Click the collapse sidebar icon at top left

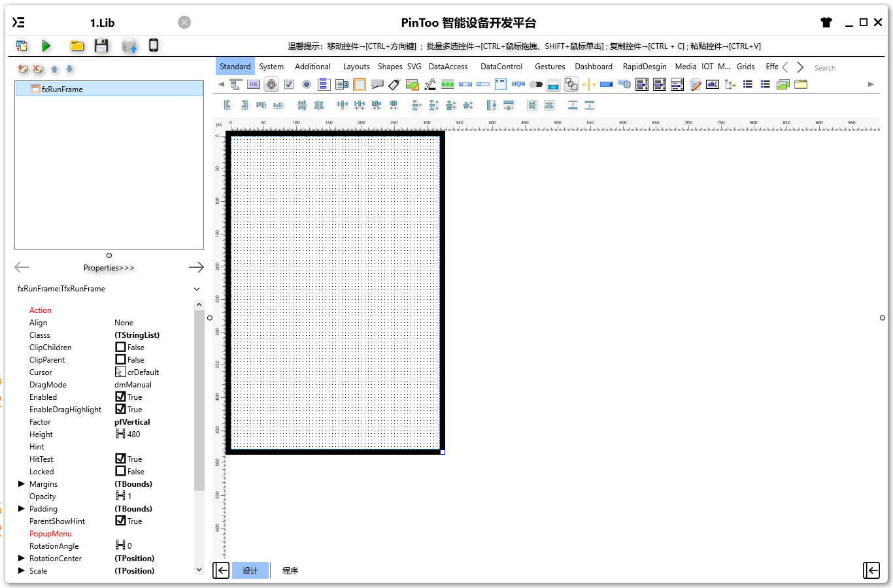(19, 22)
